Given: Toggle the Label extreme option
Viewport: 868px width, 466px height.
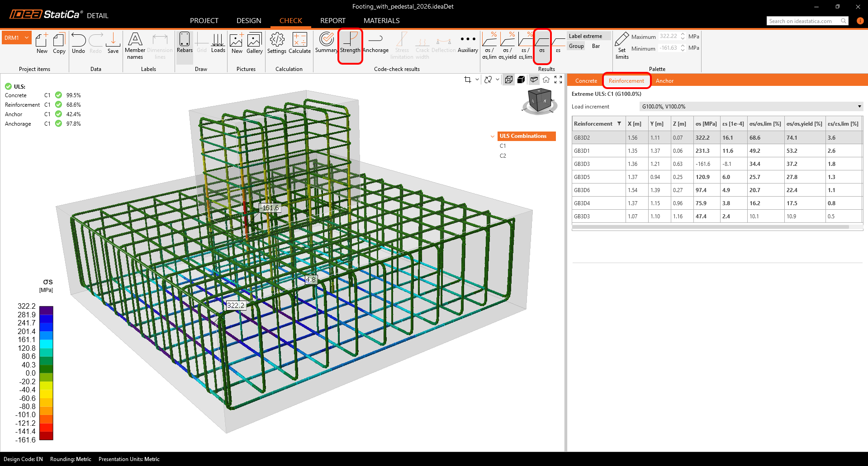Looking at the screenshot, I should coord(585,36).
